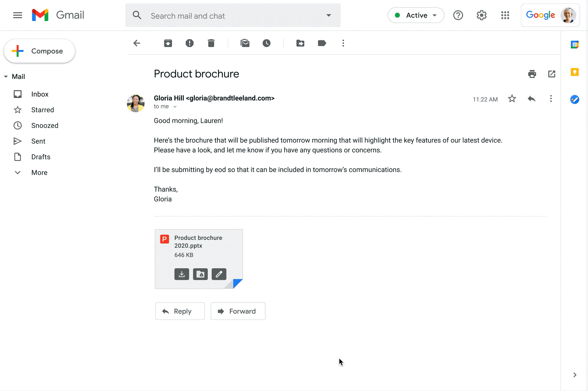Select the Sent menu item
Image resolution: width=588 pixels, height=391 pixels.
pyautogui.click(x=39, y=141)
